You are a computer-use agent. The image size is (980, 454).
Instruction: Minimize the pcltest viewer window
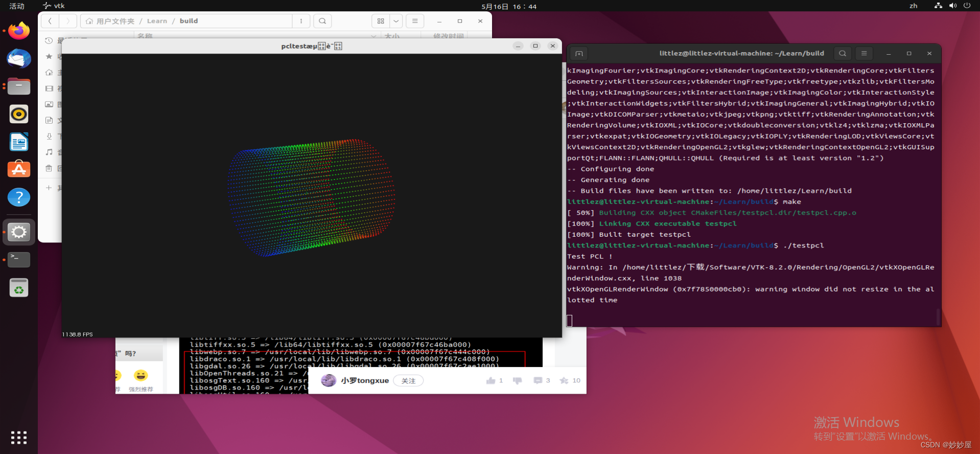click(x=518, y=46)
